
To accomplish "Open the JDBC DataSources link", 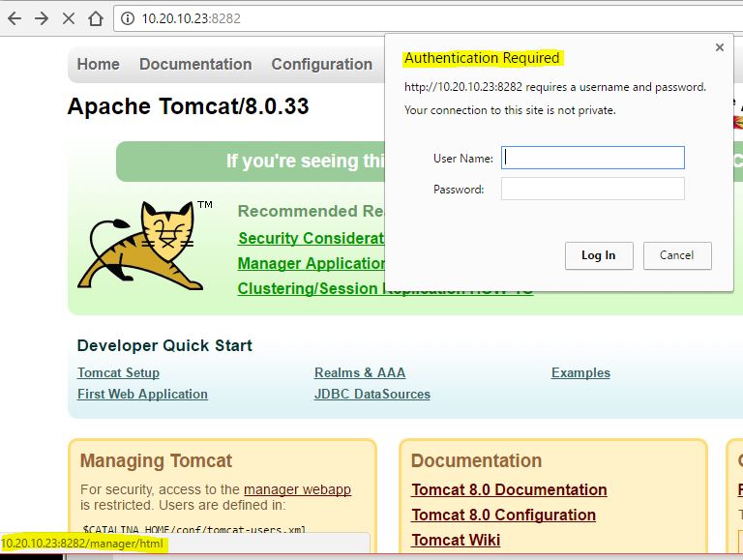I will (372, 394).
